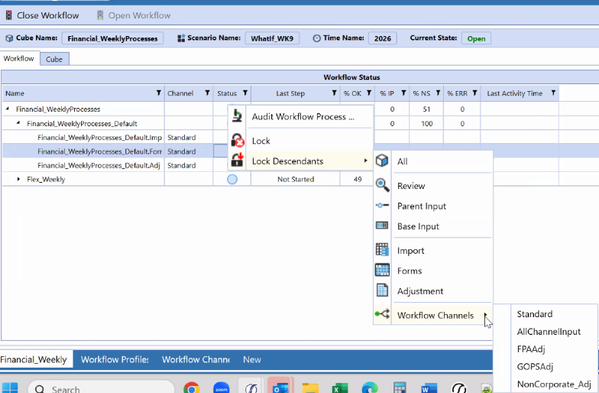599x393 pixels.
Task: Open the % ERR column filter
Action: coord(475,93)
